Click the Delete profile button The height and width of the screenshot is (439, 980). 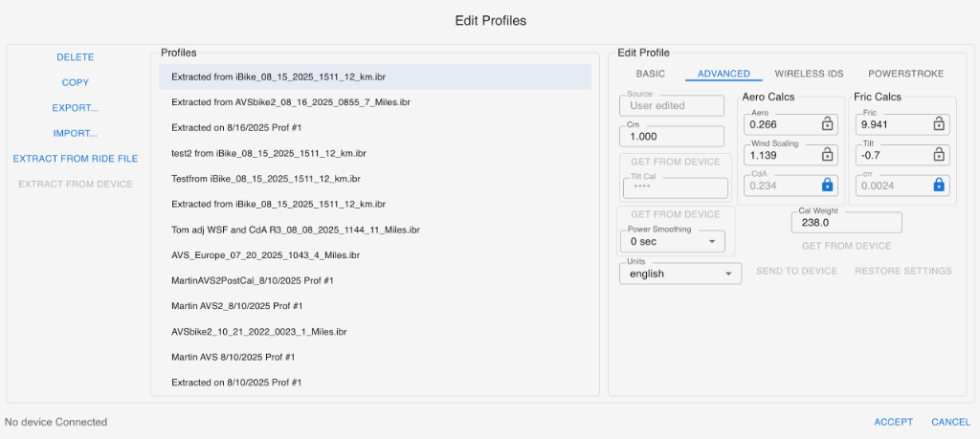click(x=76, y=57)
